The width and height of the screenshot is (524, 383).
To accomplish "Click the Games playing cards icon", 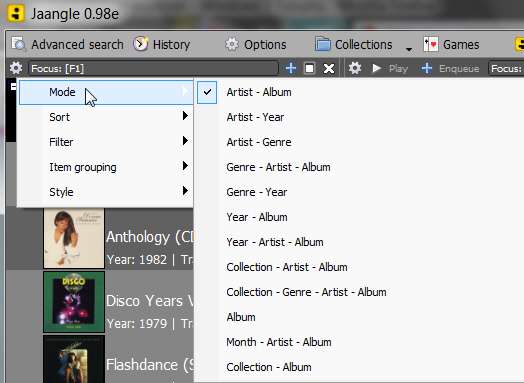I will coord(431,44).
